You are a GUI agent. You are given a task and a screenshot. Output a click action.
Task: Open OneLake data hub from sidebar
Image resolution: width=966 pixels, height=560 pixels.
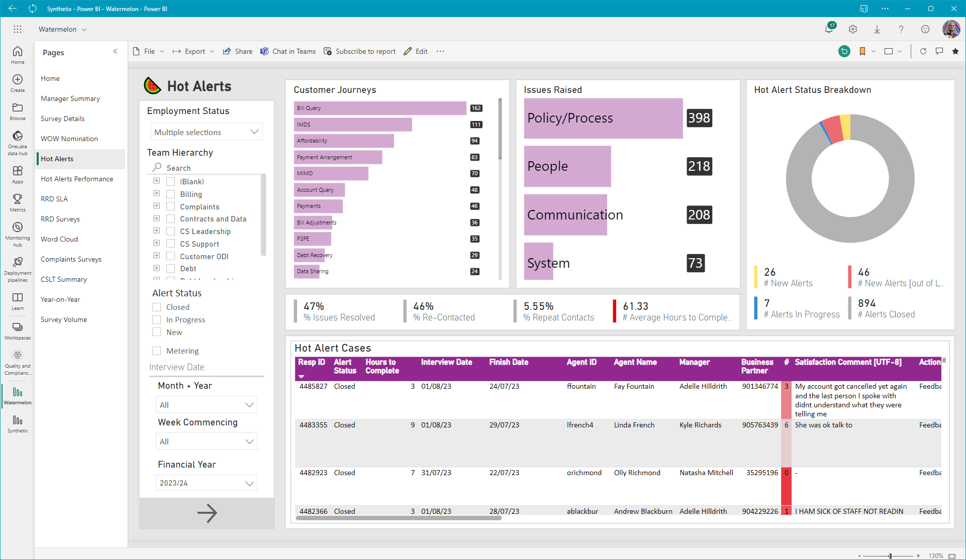tap(18, 143)
